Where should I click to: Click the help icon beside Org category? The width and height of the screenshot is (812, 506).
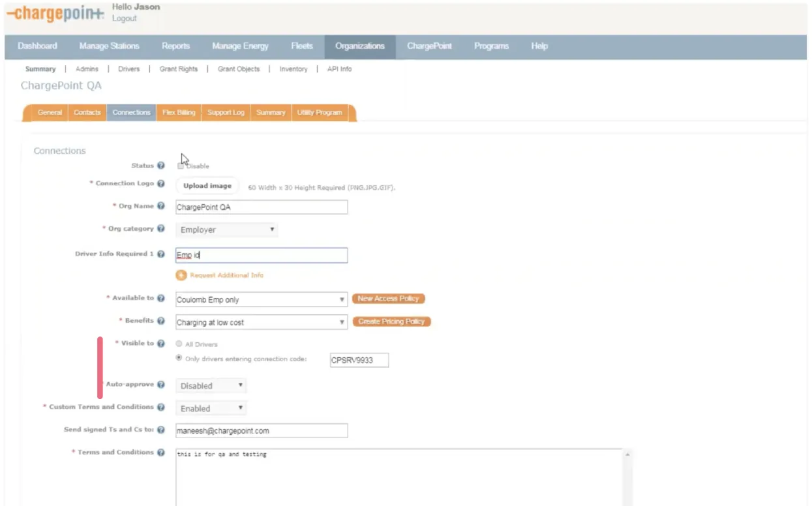[x=160, y=229]
